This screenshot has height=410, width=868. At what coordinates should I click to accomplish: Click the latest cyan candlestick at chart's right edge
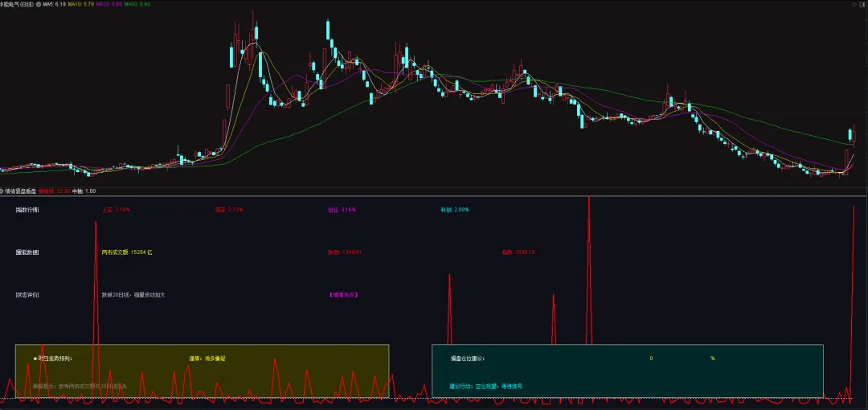tap(850, 135)
